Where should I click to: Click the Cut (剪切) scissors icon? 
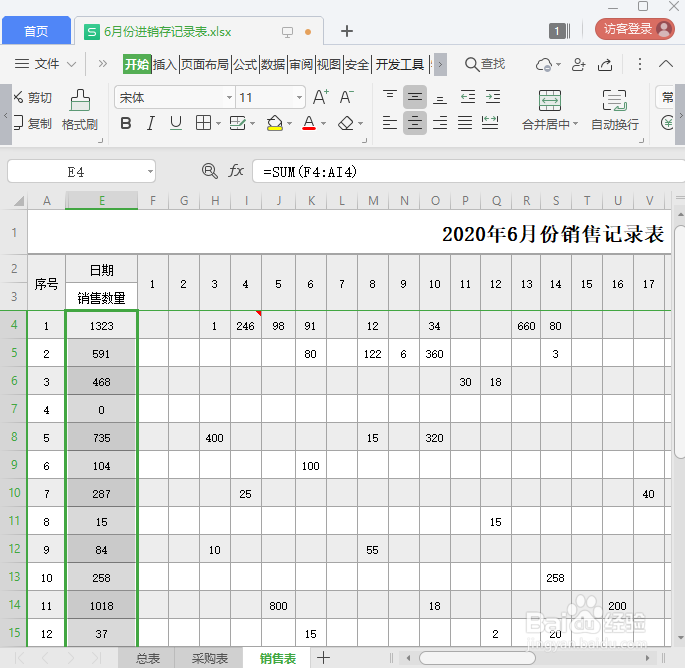tap(18, 97)
